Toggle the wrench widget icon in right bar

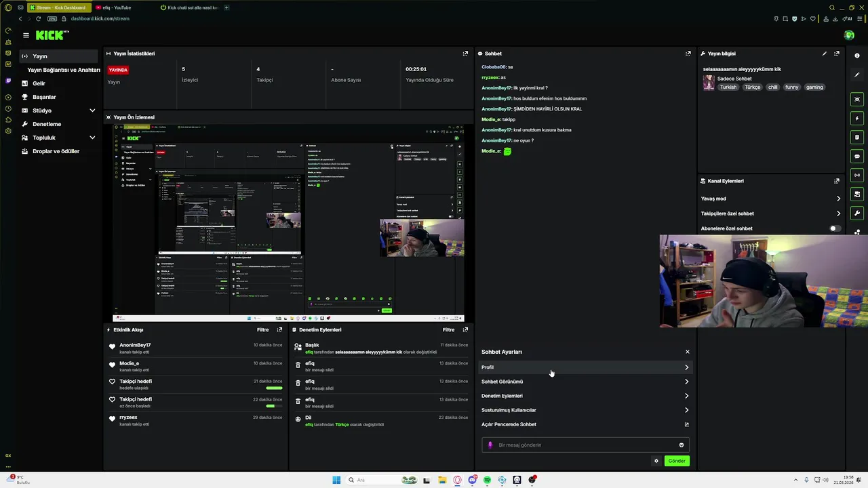(857, 213)
